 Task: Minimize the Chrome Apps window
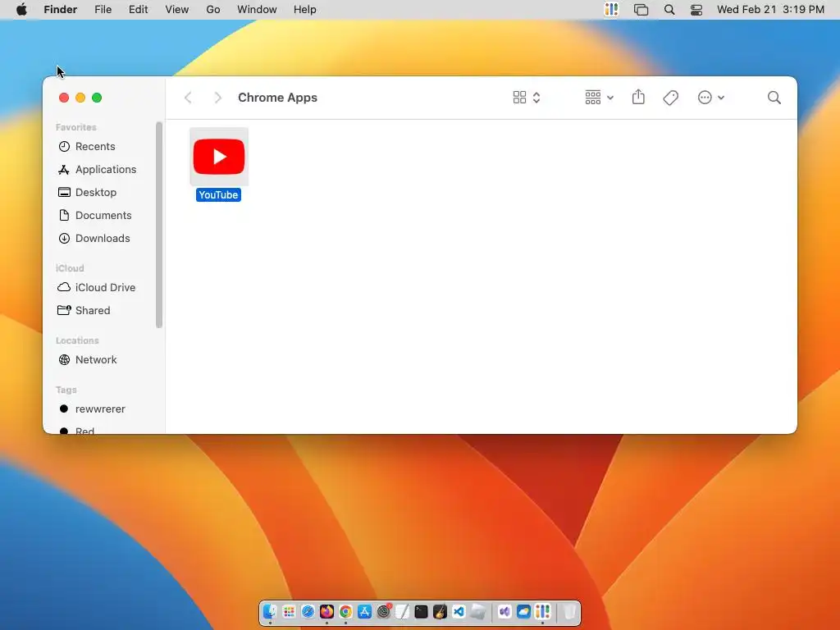tap(80, 98)
